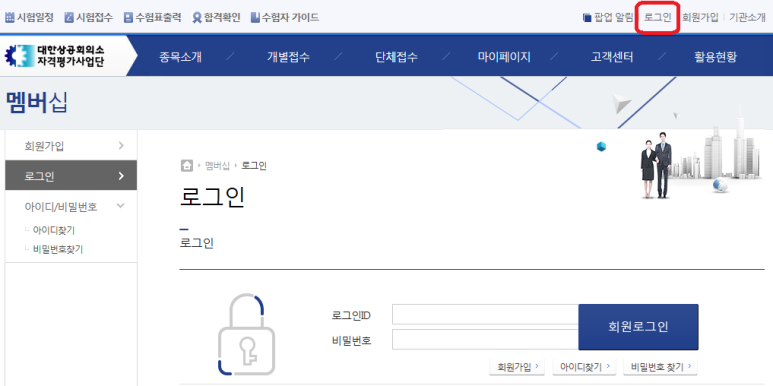Click the 회원가입 button below the form
The image size is (773, 386).
(x=517, y=367)
